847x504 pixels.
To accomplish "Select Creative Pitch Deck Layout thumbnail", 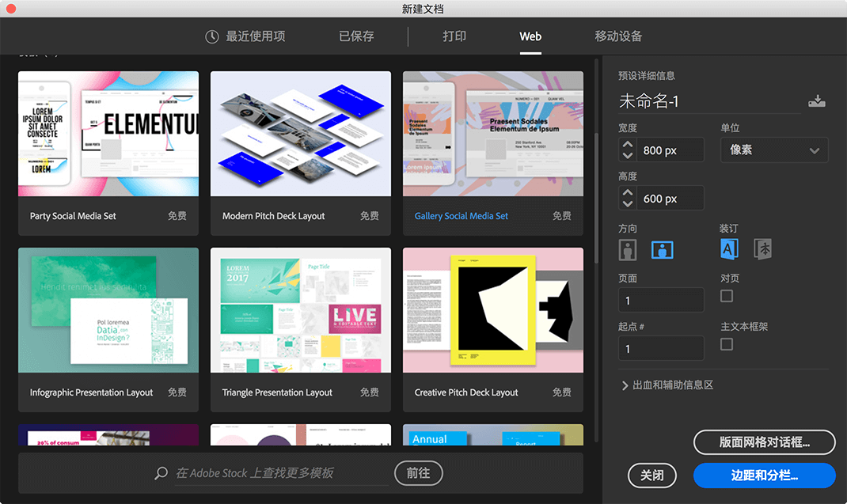I will [493, 310].
